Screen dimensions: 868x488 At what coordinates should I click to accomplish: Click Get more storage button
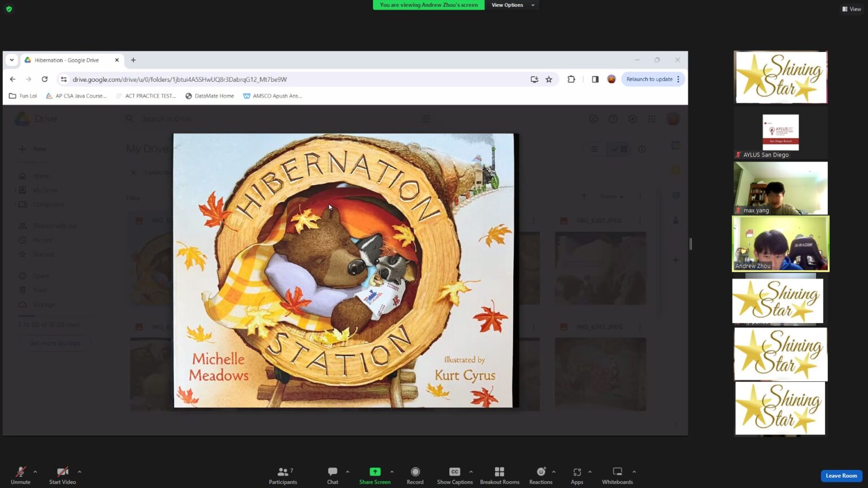(x=54, y=343)
